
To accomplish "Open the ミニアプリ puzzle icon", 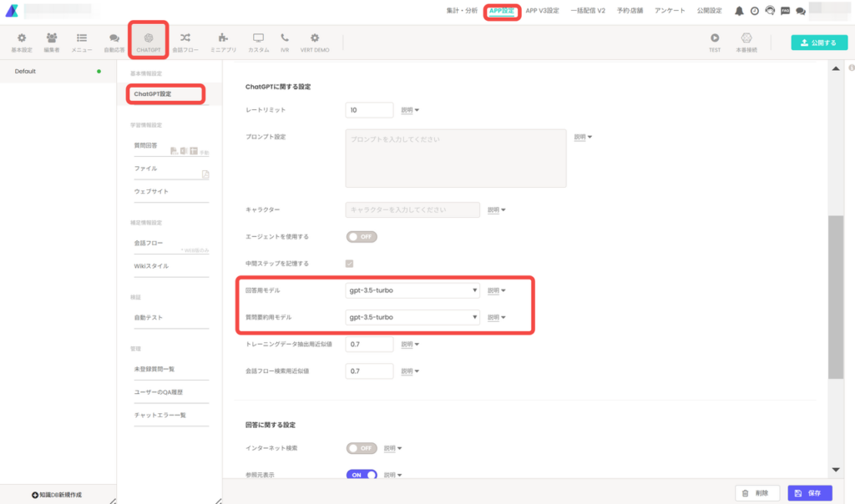I will click(222, 38).
